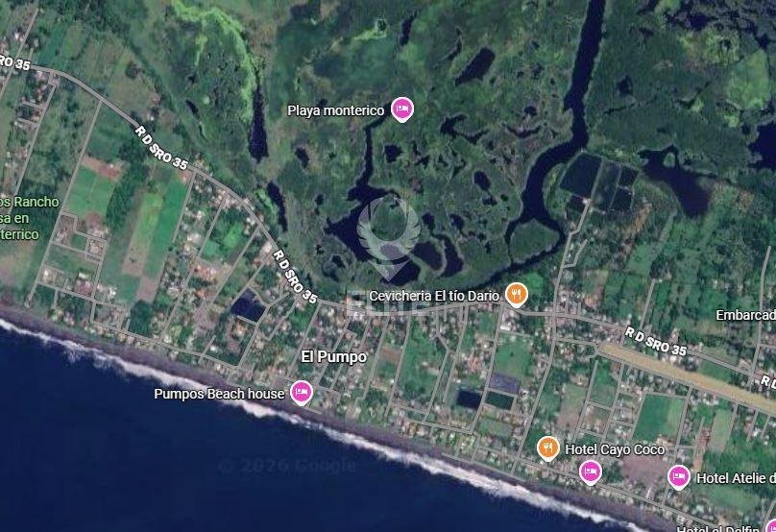Click the El Pumpo locality label
The image size is (776, 532).
coord(334,357)
